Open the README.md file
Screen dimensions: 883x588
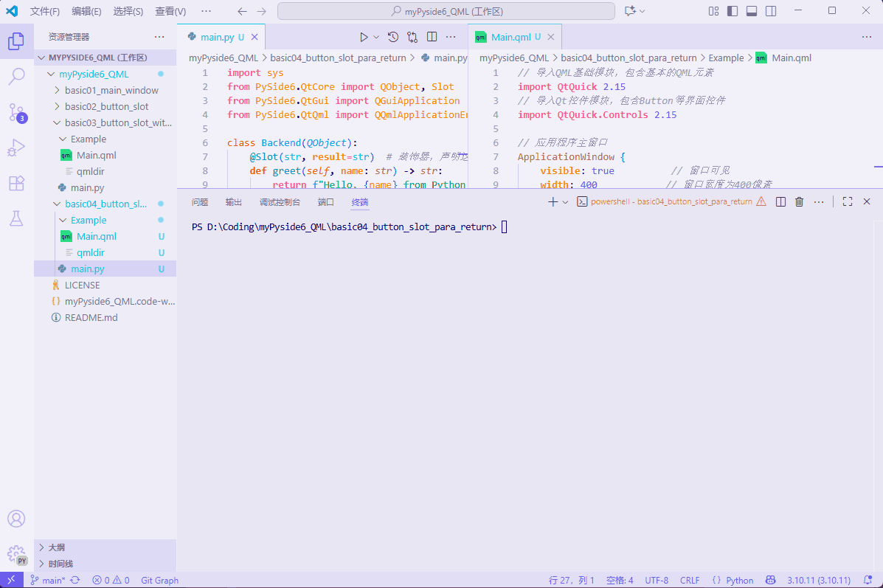pyautogui.click(x=105, y=318)
